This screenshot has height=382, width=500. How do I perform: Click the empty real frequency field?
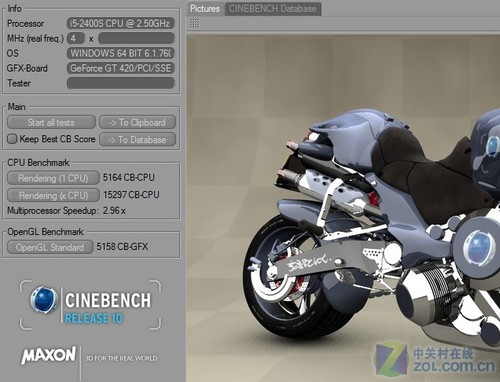pyautogui.click(x=136, y=38)
